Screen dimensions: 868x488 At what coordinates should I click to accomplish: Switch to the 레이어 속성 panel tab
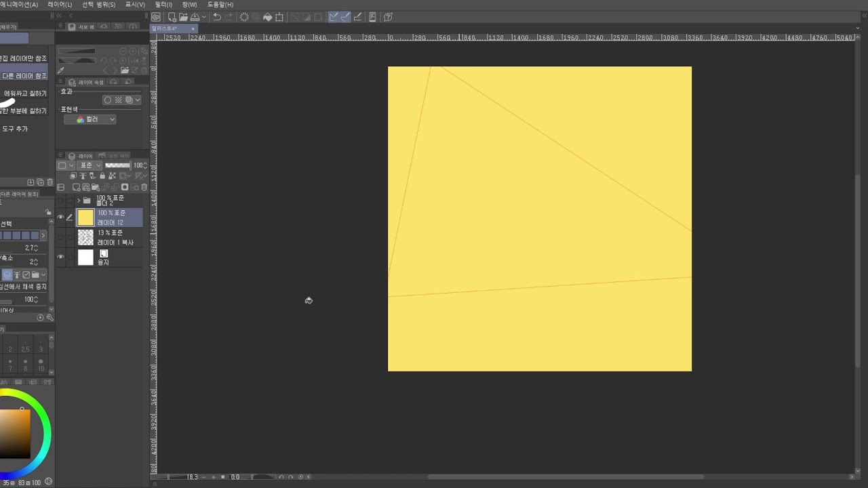pos(87,83)
